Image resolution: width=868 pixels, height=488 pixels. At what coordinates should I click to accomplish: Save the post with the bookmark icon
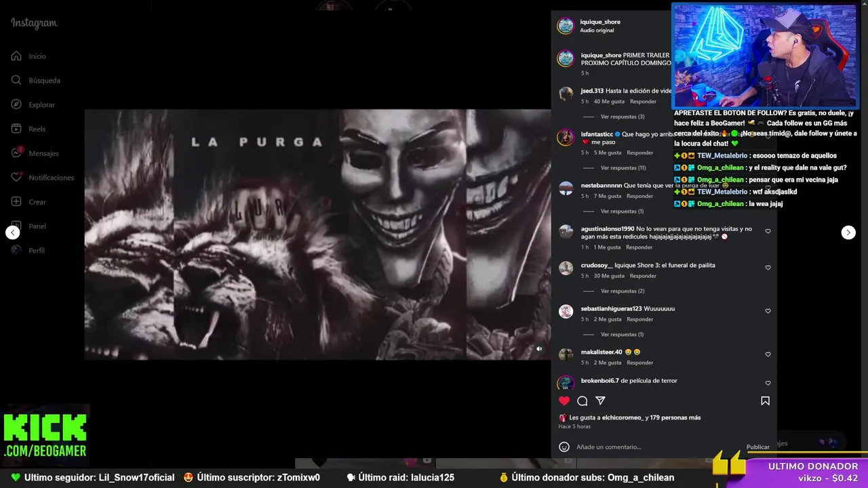[x=765, y=401]
